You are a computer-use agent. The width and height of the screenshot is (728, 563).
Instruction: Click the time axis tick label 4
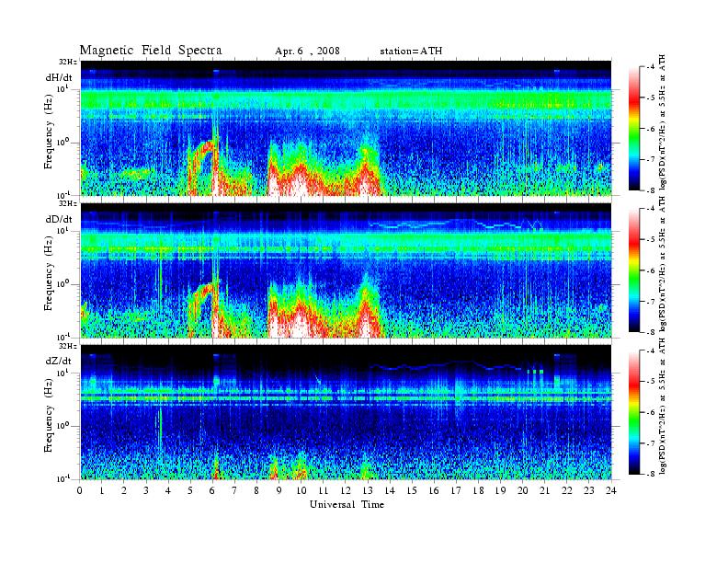pyautogui.click(x=168, y=490)
